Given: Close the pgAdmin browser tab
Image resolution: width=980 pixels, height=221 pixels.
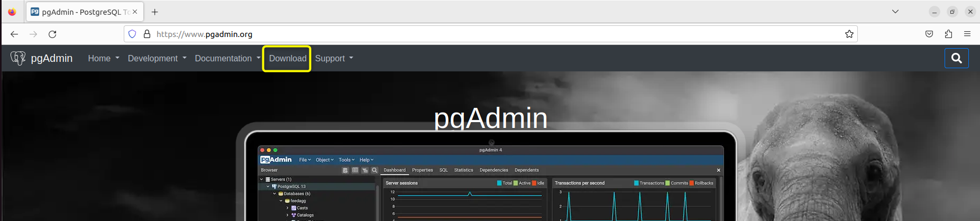Looking at the screenshot, I should point(135,12).
